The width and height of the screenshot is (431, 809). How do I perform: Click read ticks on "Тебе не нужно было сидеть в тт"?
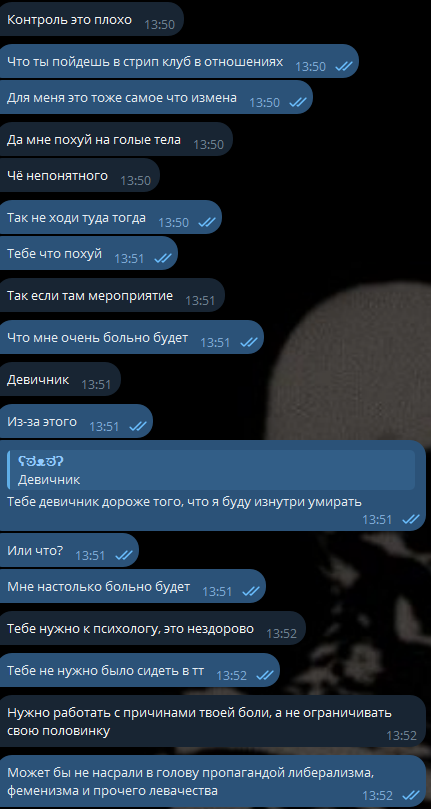tap(265, 675)
